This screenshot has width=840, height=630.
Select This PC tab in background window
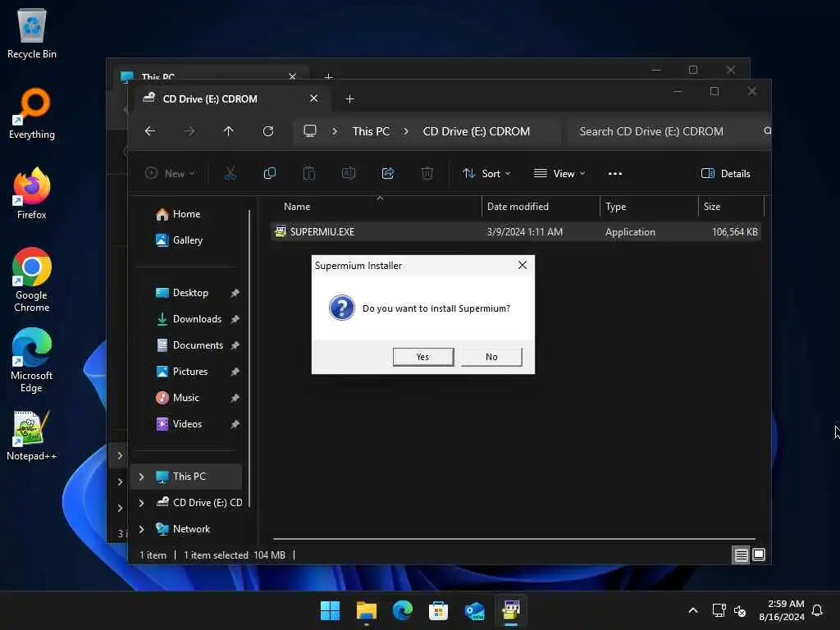(x=158, y=76)
